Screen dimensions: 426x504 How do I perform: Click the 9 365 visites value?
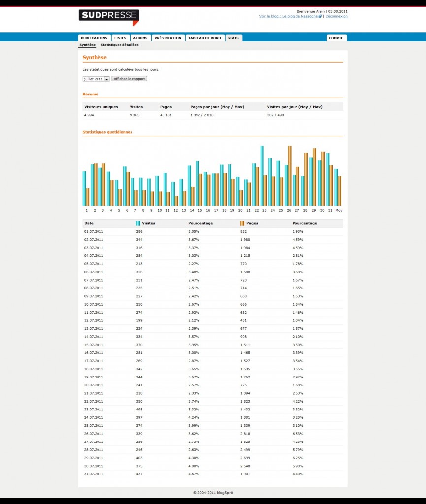pyautogui.click(x=135, y=115)
